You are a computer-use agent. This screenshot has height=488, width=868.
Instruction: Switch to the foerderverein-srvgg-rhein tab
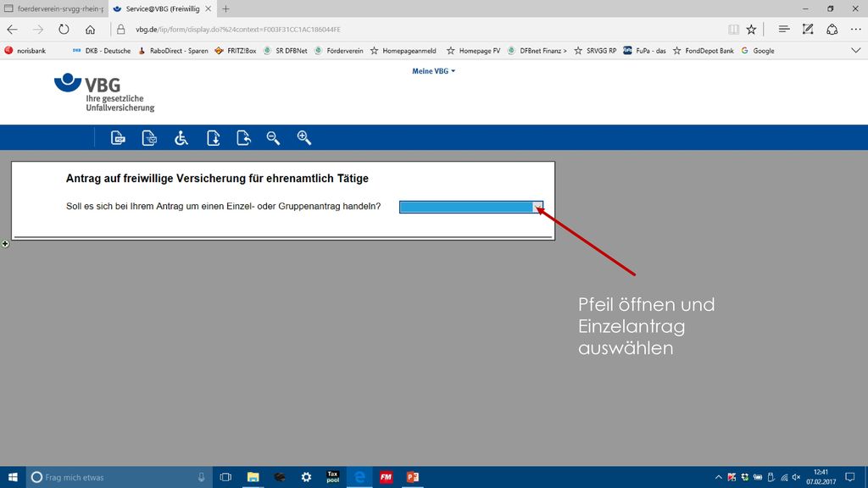point(53,8)
